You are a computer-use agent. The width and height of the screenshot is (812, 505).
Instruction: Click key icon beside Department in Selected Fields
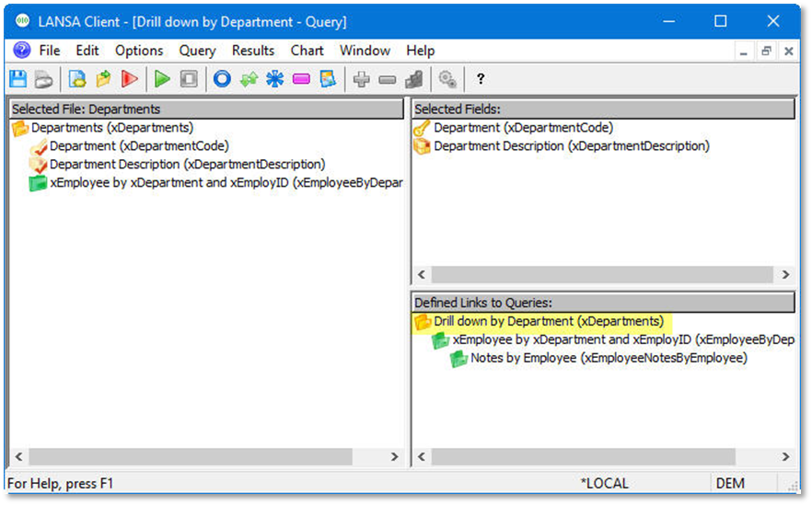point(422,129)
